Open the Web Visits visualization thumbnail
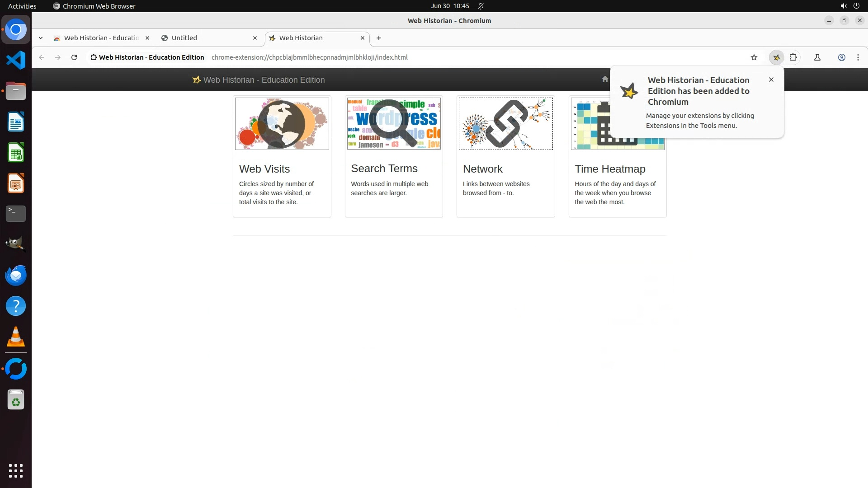The width and height of the screenshot is (868, 488). [282, 124]
